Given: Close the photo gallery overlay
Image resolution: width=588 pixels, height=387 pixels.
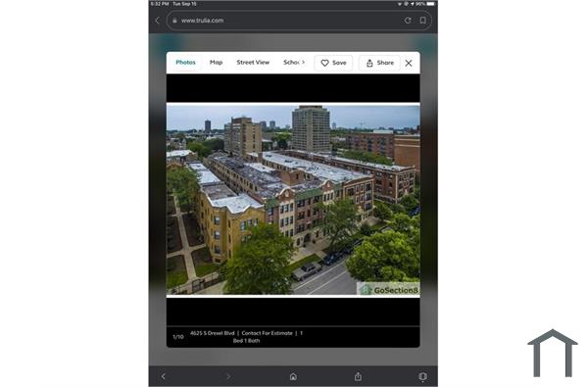Looking at the screenshot, I should [409, 63].
